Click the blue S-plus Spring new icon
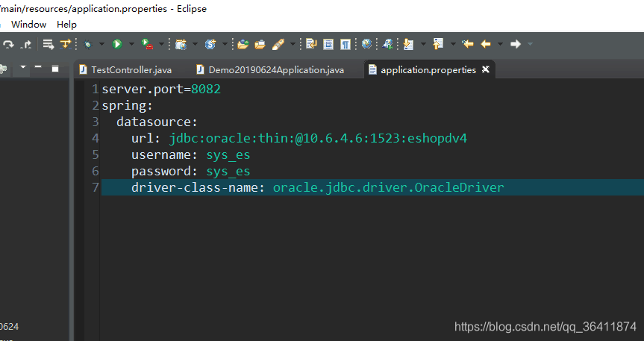This screenshot has width=644, height=341. [x=210, y=44]
